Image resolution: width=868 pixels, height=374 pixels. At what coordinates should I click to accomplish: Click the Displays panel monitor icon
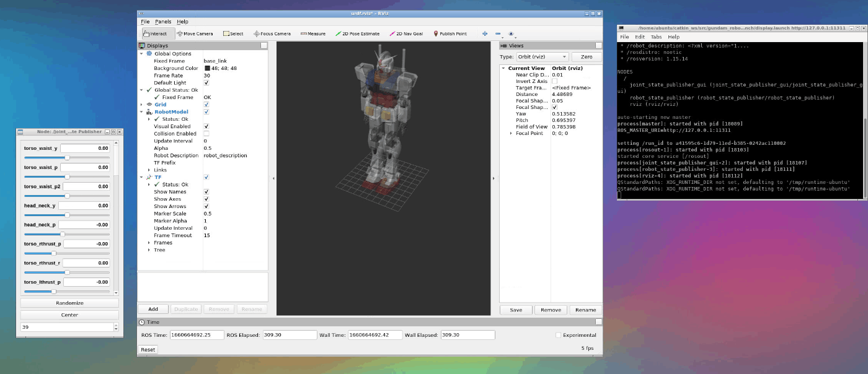tap(142, 45)
